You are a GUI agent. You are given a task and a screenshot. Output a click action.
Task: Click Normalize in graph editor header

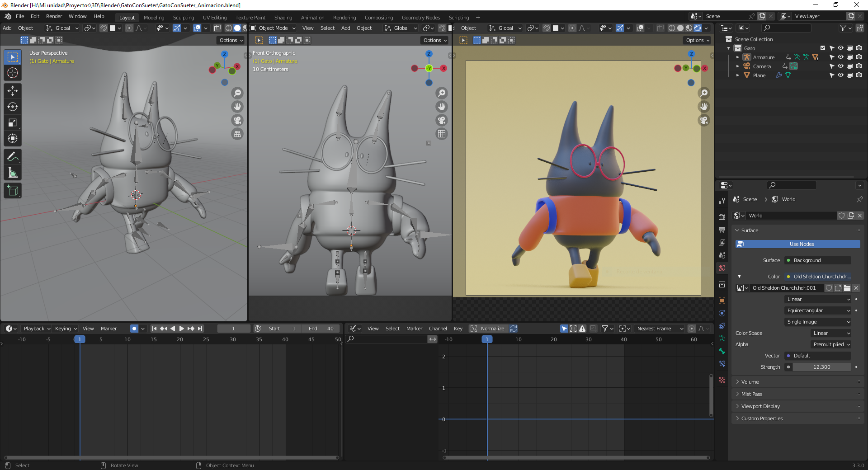(x=492, y=329)
